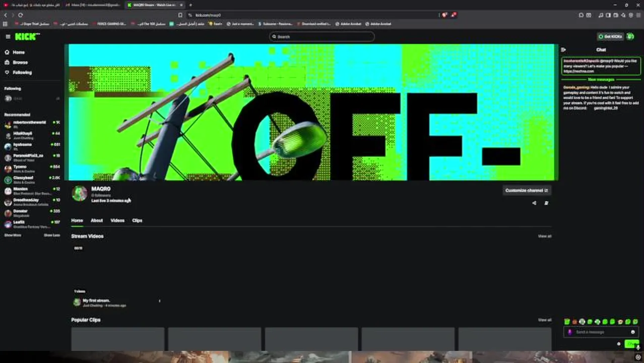
Task: Open emoji picker in chat input
Action: coord(633,332)
